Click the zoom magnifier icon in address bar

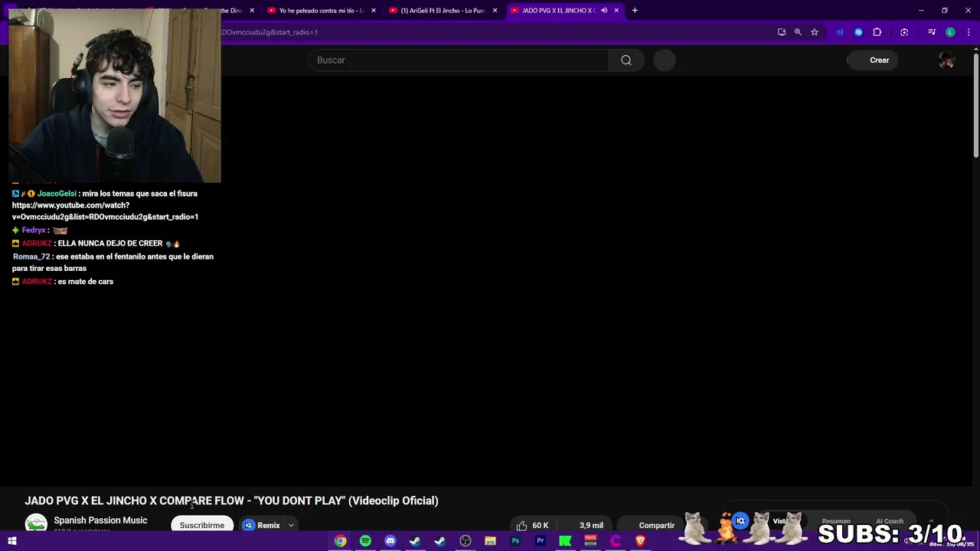pyautogui.click(x=798, y=32)
